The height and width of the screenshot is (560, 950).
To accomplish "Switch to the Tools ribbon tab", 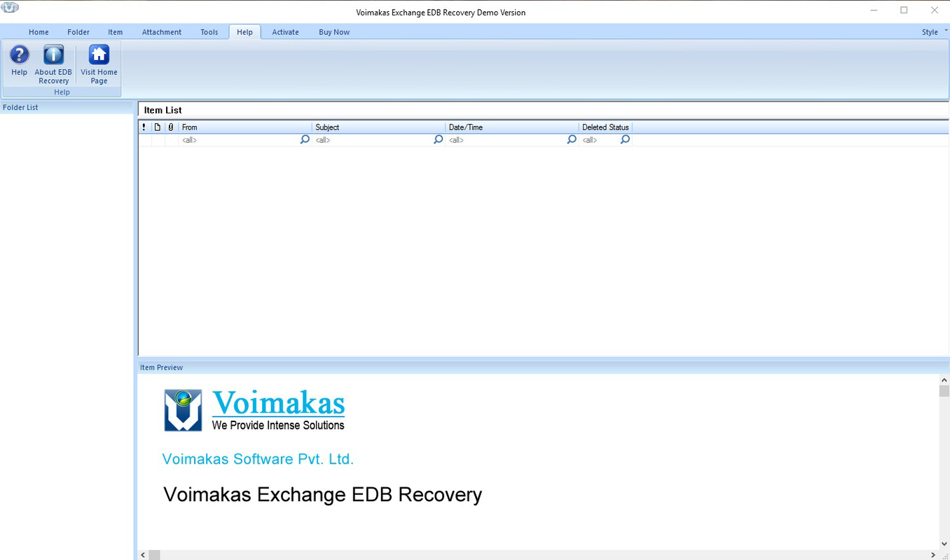I will pos(209,31).
